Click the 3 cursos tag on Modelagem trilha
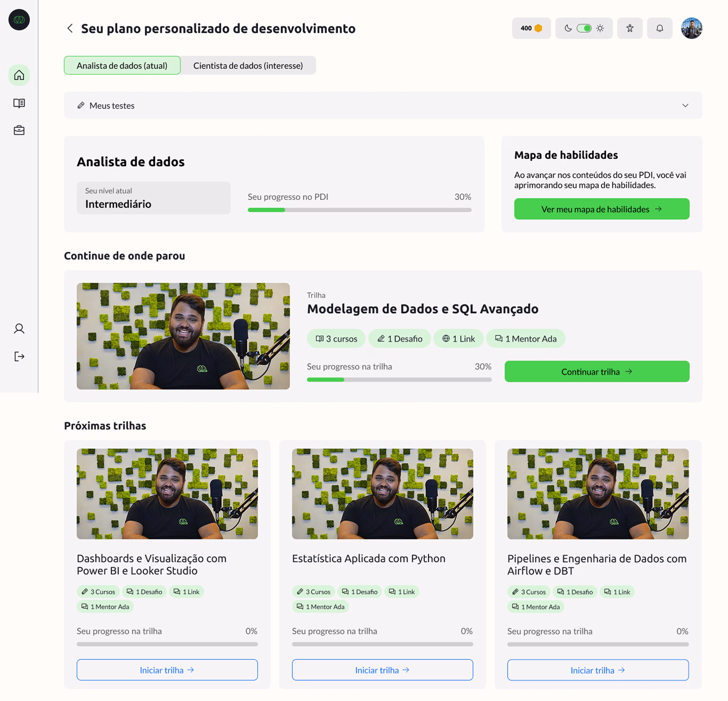 [x=336, y=339]
